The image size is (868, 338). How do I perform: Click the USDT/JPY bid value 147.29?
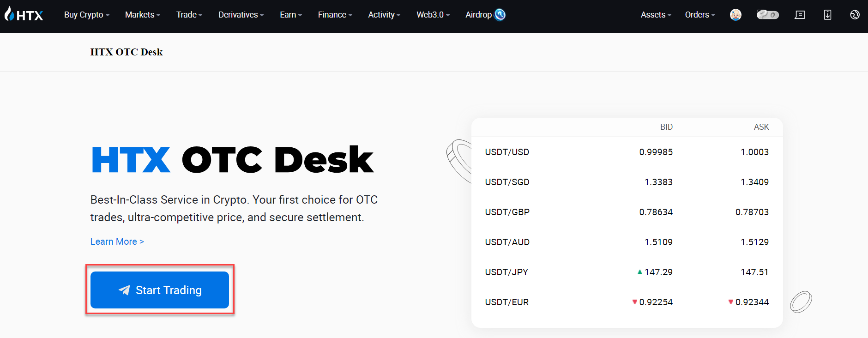pyautogui.click(x=658, y=272)
